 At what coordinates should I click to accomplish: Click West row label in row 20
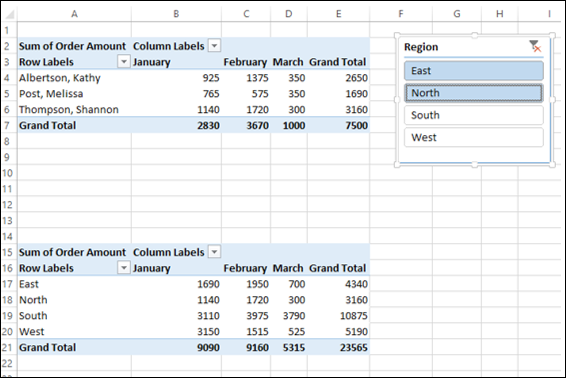31,331
